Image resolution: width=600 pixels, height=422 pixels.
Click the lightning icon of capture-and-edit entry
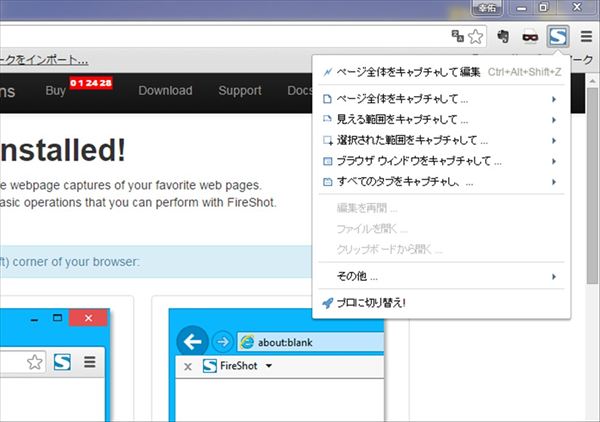click(x=328, y=72)
